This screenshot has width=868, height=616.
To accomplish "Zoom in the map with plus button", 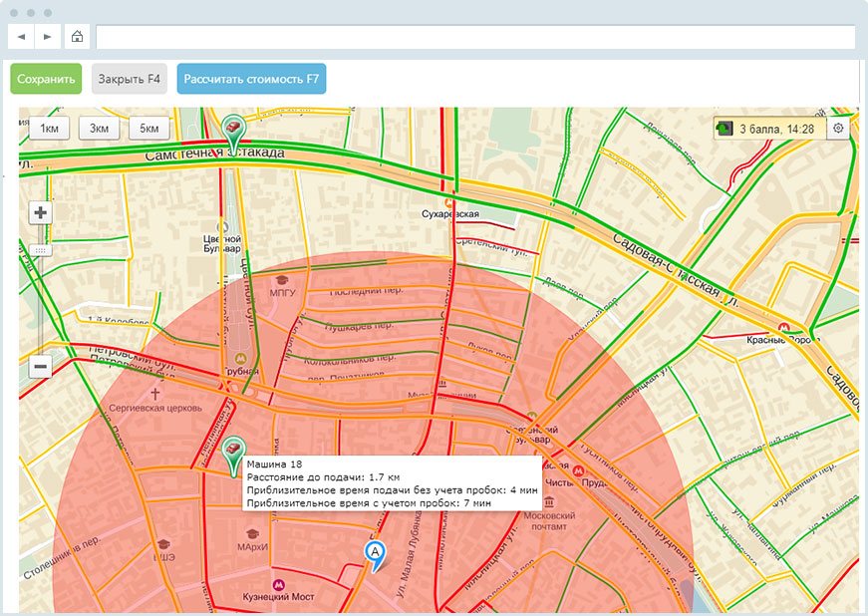I will 41,212.
